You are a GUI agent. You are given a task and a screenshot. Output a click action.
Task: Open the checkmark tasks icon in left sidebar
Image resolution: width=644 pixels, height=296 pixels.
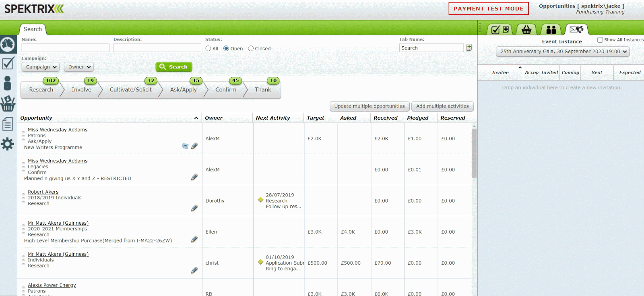(x=8, y=64)
